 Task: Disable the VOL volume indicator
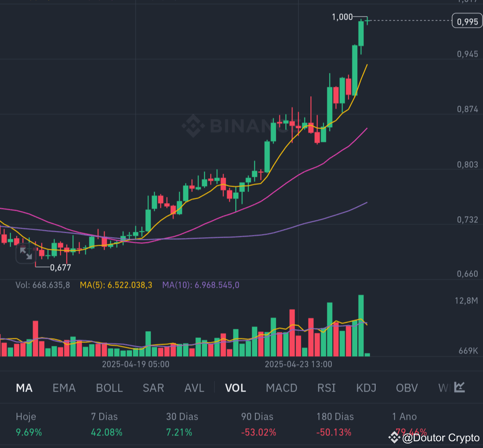[236, 388]
